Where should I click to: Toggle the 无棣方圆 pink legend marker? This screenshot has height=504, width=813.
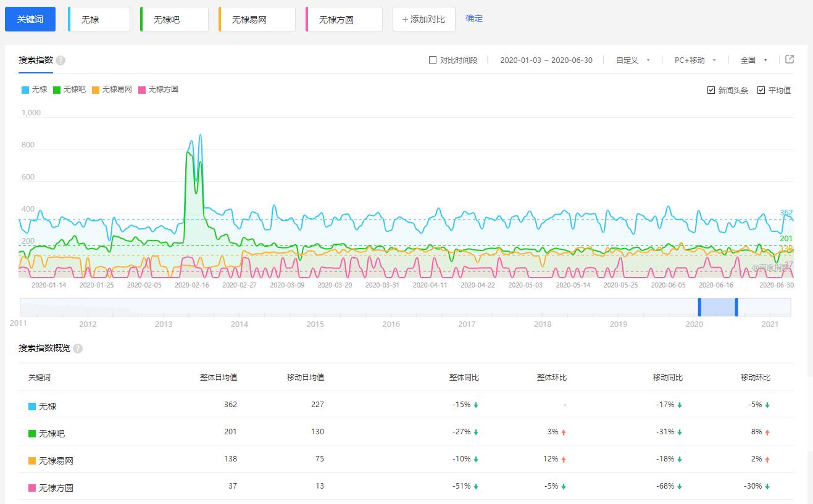[x=142, y=90]
